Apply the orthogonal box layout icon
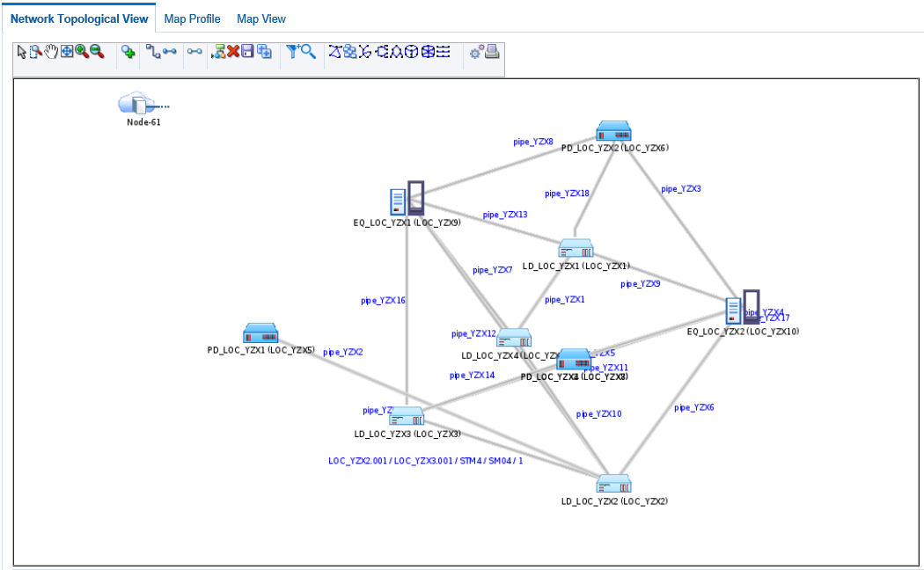The height and width of the screenshot is (570, 924). point(381,52)
